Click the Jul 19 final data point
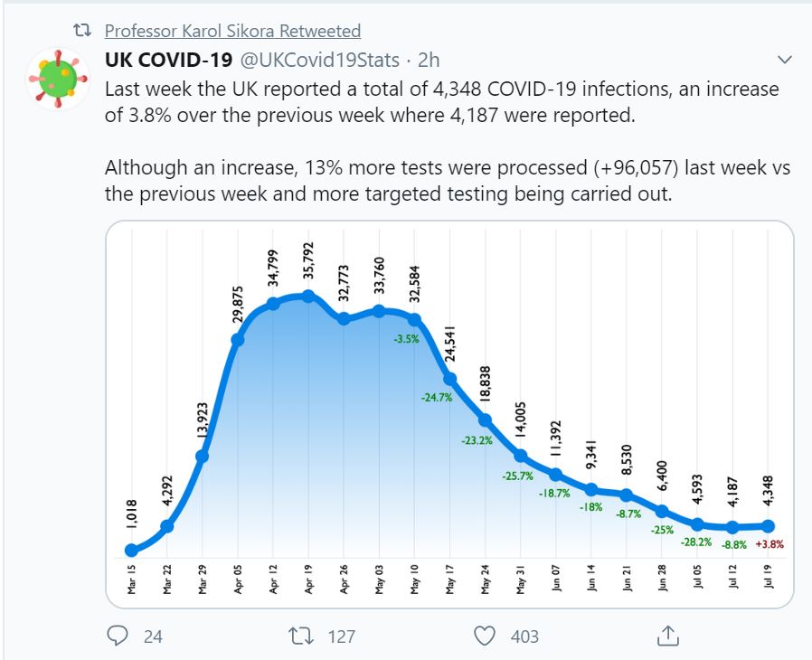Screen dimensions: 812x660 [x=768, y=525]
